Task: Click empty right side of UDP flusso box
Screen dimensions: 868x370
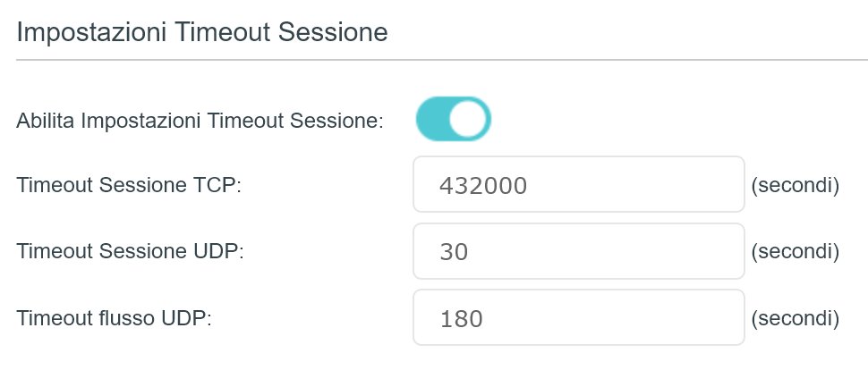Action: coord(680,317)
